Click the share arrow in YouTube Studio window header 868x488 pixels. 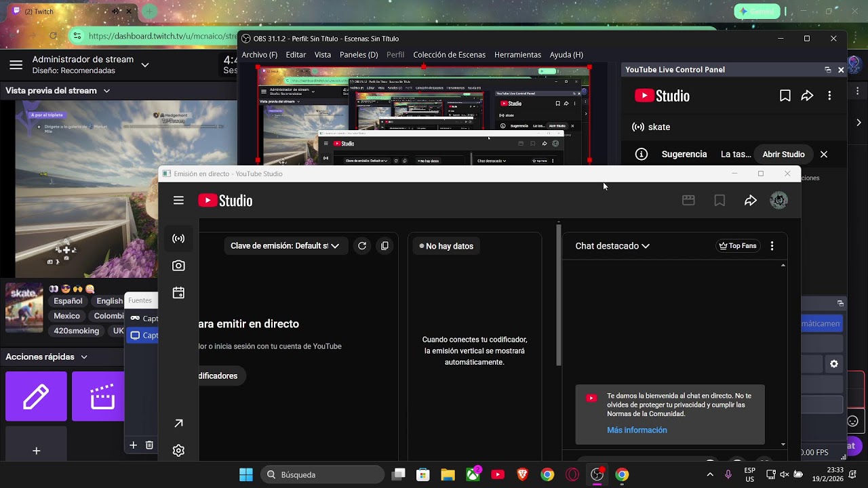(750, 201)
